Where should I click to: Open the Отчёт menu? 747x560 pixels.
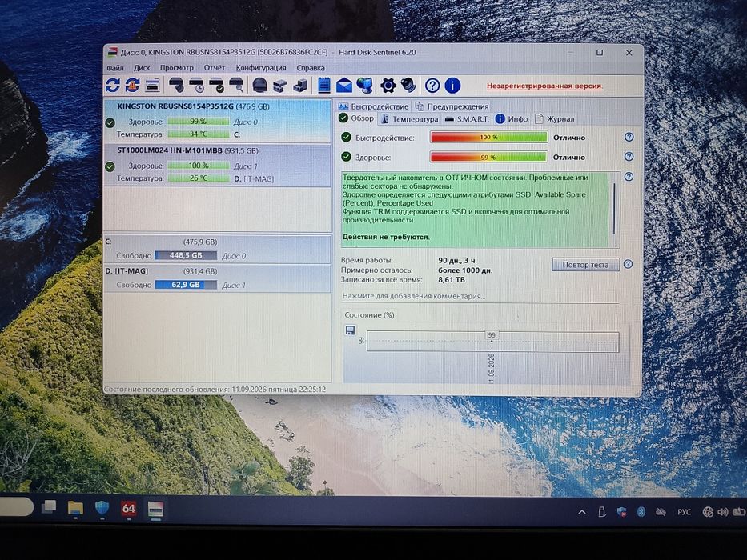[x=215, y=68]
